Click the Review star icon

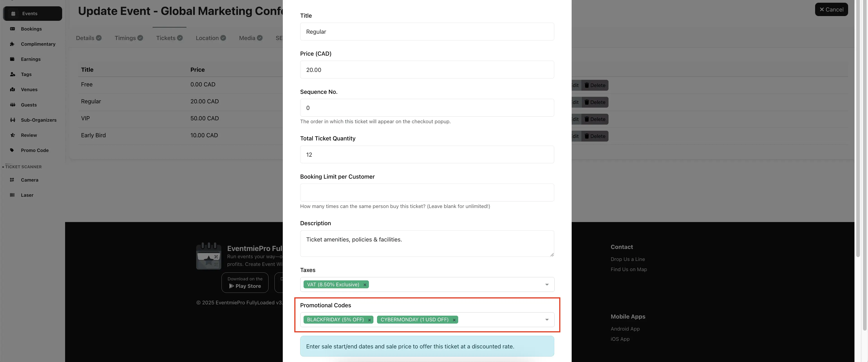[12, 135]
